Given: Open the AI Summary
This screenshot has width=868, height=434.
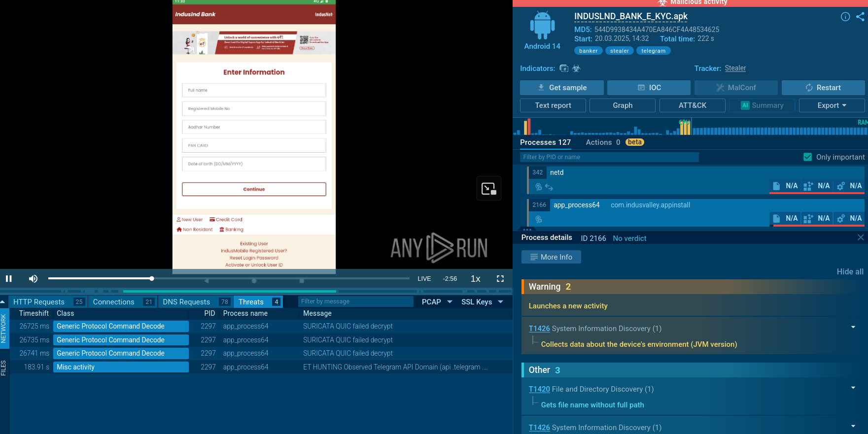Looking at the screenshot, I should point(762,105).
